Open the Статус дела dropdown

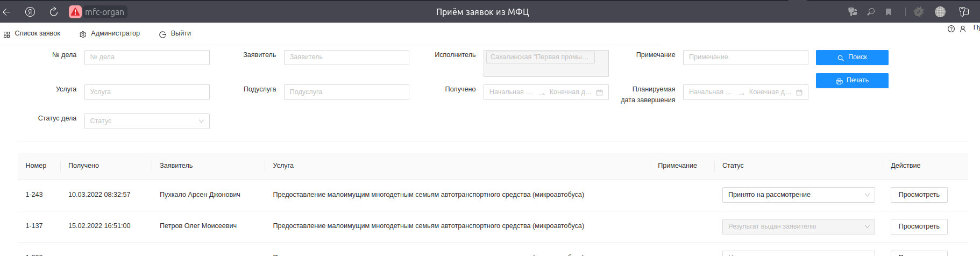click(147, 121)
